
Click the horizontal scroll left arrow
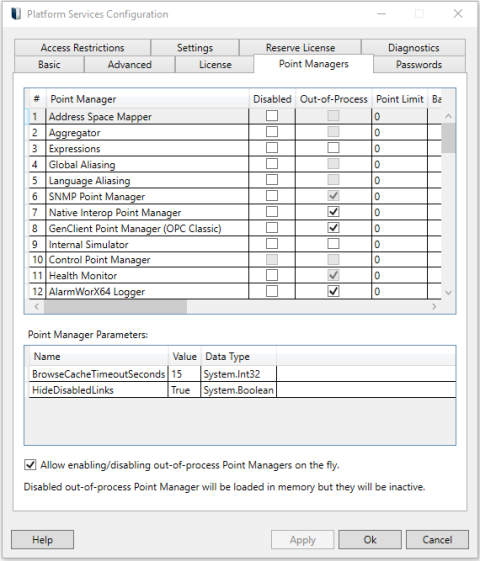pyautogui.click(x=36, y=307)
